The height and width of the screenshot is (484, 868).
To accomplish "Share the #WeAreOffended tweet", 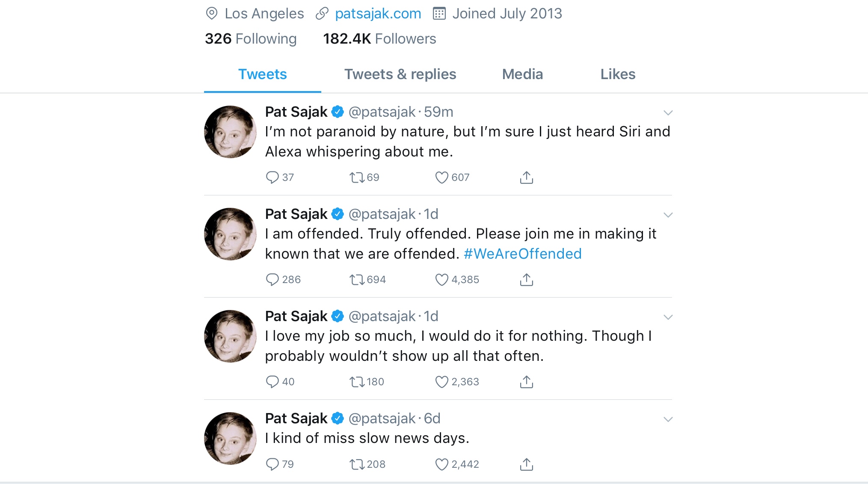I will [526, 280].
